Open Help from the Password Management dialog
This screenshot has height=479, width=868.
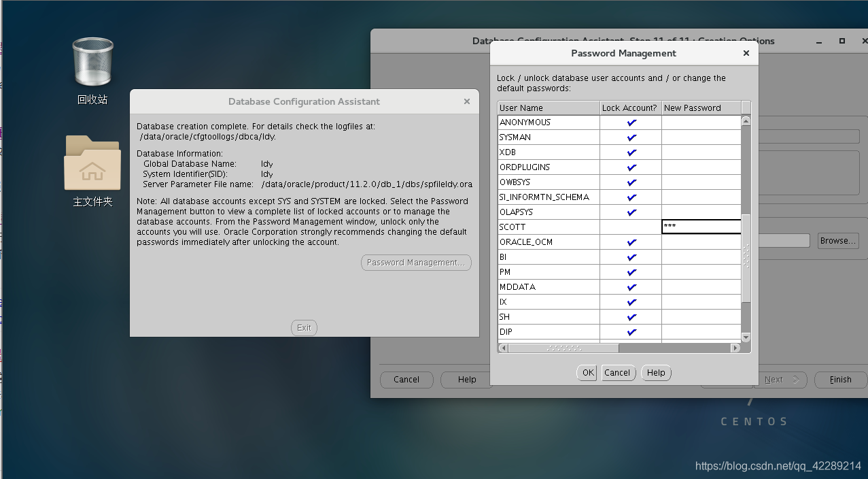pyautogui.click(x=655, y=372)
